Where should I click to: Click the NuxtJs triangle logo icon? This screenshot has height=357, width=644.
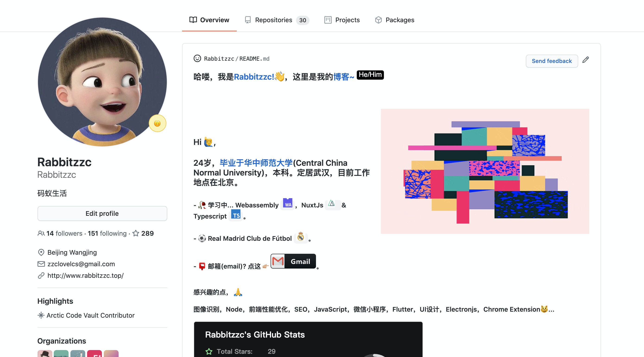(x=331, y=203)
